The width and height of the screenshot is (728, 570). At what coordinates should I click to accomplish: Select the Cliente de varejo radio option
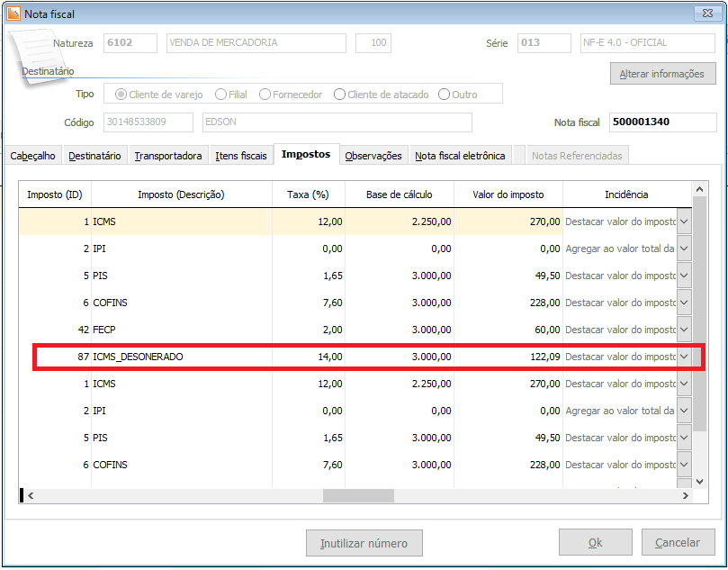click(x=120, y=95)
